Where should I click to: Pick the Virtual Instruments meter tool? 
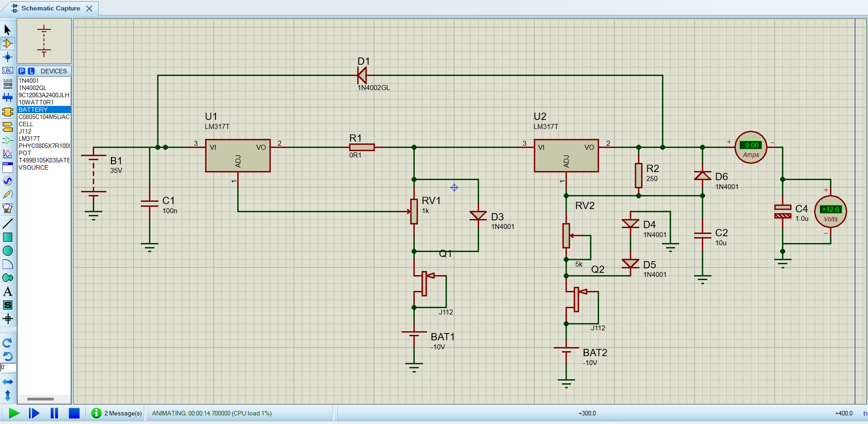pos(8,208)
